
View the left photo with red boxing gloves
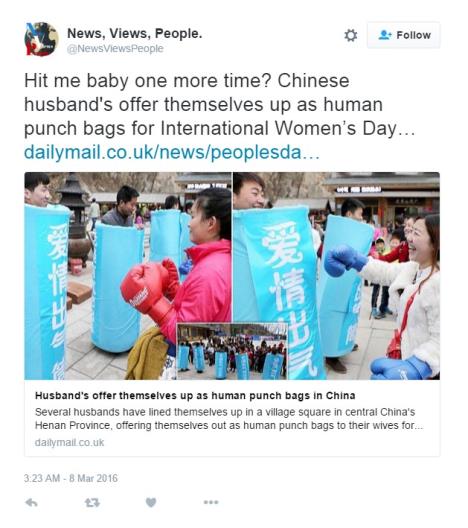point(128,276)
